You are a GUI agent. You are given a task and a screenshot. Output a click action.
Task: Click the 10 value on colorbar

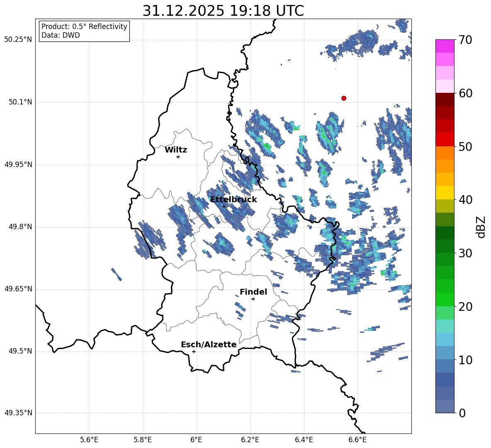(x=465, y=360)
